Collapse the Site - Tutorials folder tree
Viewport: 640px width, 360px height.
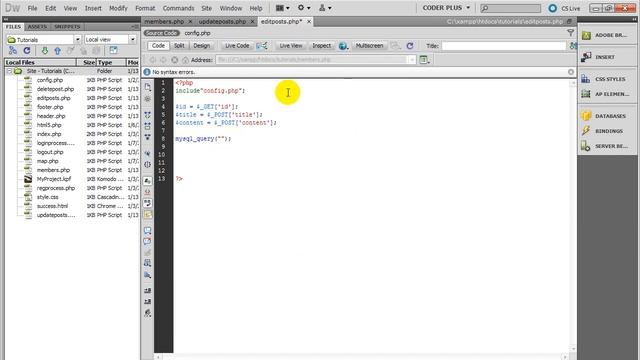[x=9, y=71]
